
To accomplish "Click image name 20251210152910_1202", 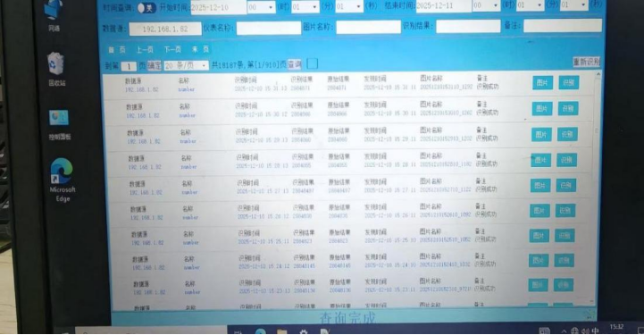I will point(446,138).
